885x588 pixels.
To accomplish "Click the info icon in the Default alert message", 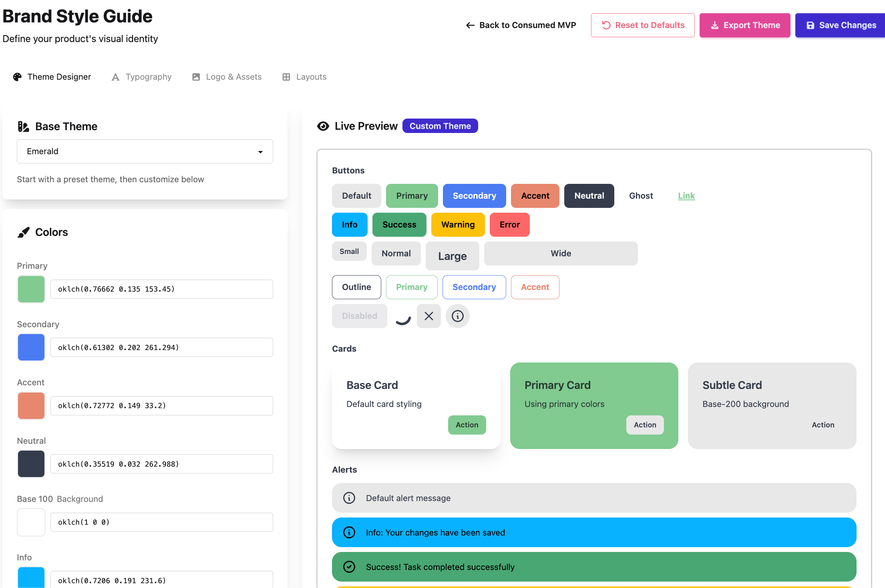I will pos(349,498).
